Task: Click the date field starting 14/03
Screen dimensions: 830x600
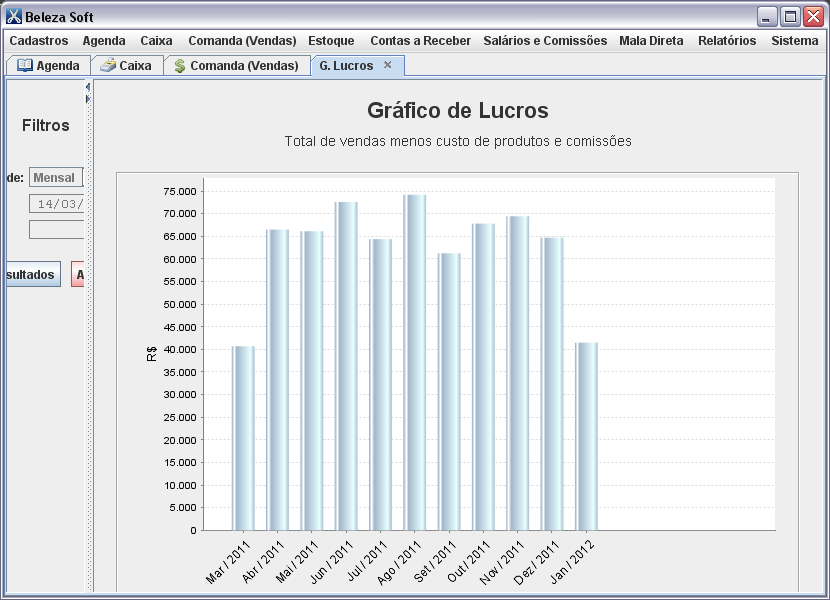Action: click(x=56, y=204)
